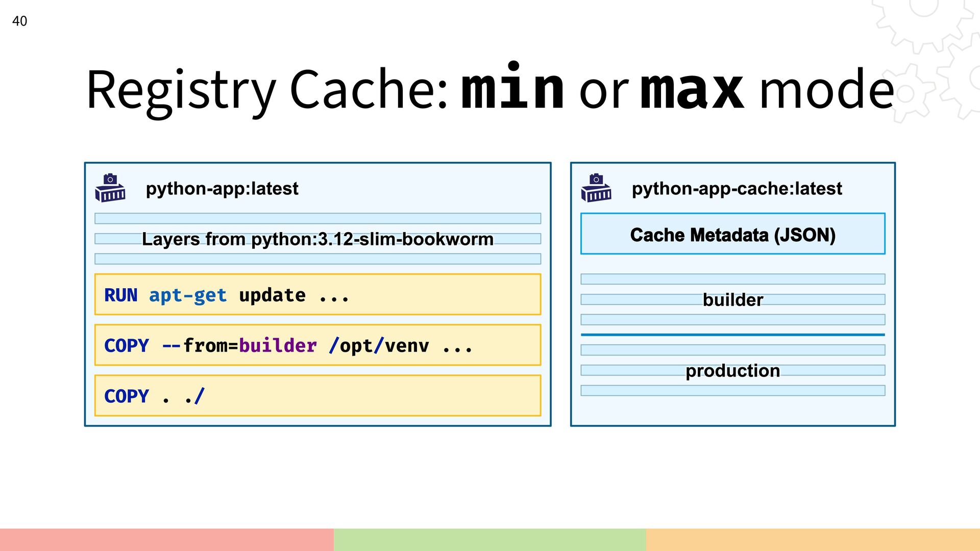Click the RUN apt-get update layer box
980x551 pixels.
coord(317,294)
